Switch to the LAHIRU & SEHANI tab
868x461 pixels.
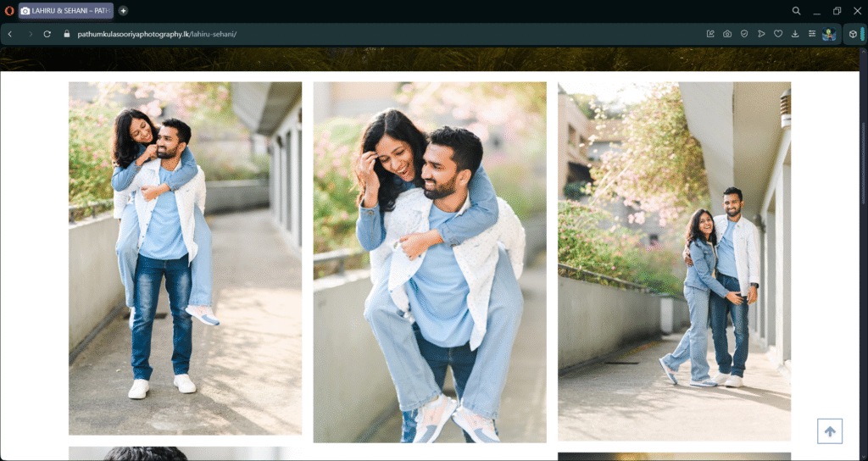(66, 10)
